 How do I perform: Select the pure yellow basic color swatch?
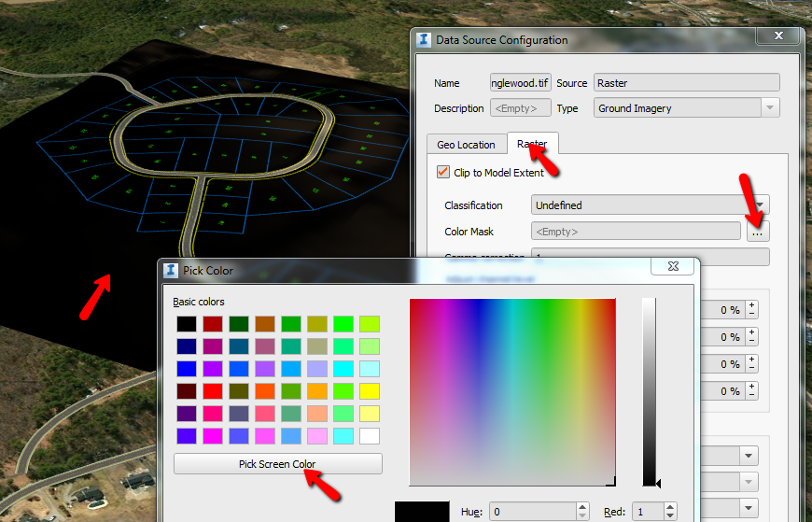pos(370,391)
